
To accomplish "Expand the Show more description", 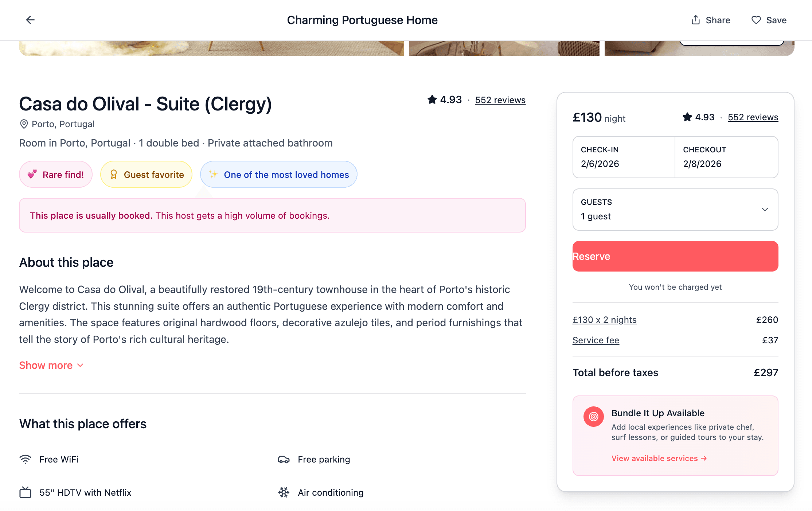I will pos(51,365).
